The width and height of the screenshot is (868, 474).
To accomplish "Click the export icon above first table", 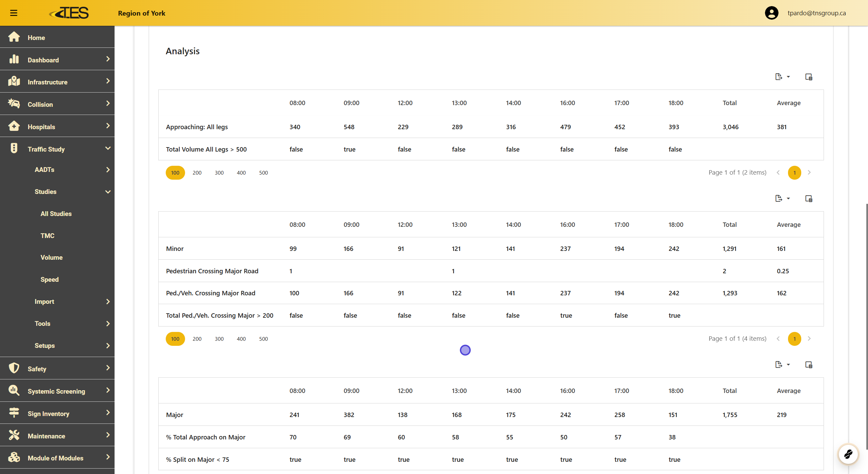I will tap(779, 77).
